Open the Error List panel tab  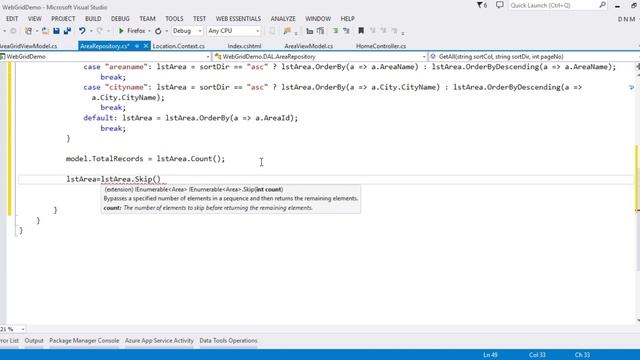coord(9,340)
